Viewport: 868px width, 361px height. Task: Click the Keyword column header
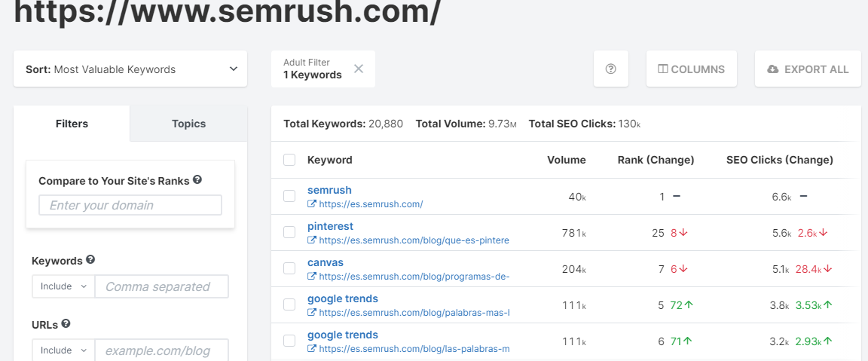[329, 160]
